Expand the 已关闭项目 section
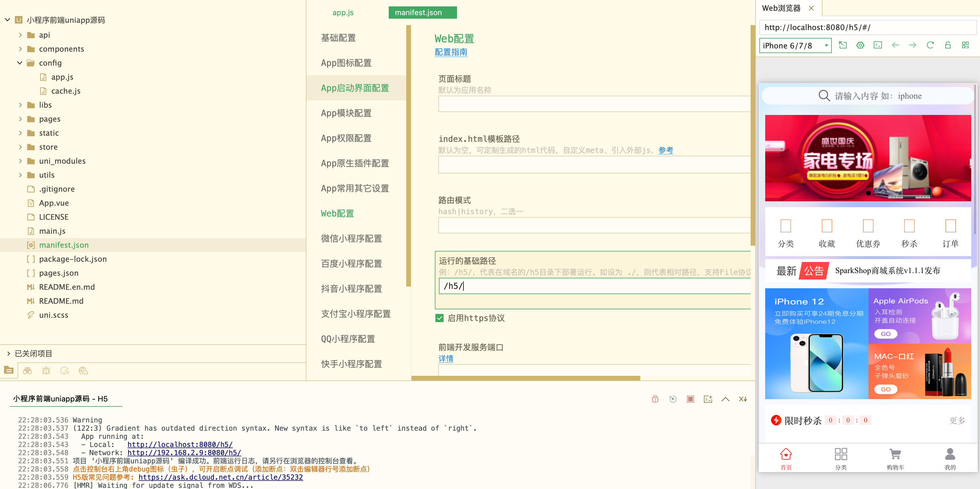Image resolution: width=980 pixels, height=489 pixels. pyautogui.click(x=8, y=354)
